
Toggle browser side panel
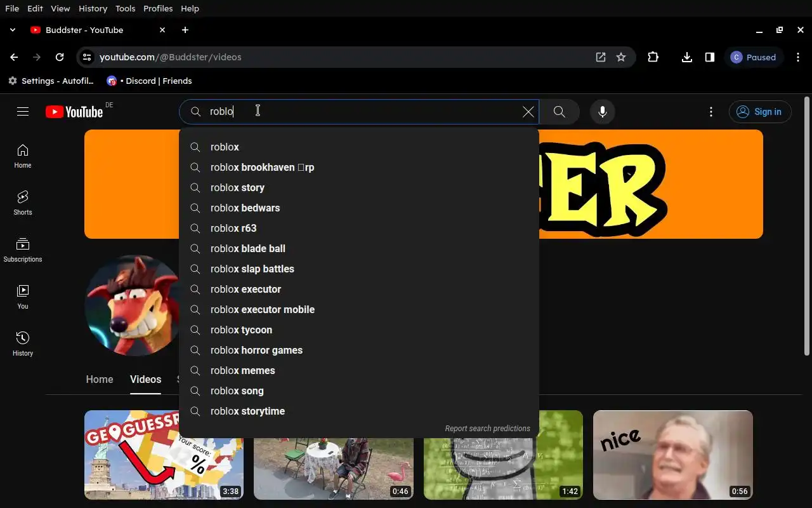tap(710, 57)
